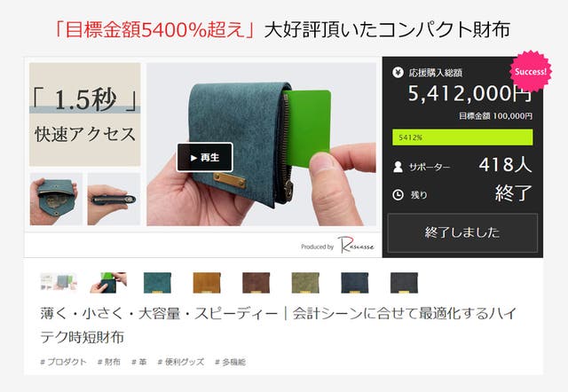This screenshot has height=392, width=568.
Task: Select the navy blue wallet thumbnail
Action: (355, 282)
